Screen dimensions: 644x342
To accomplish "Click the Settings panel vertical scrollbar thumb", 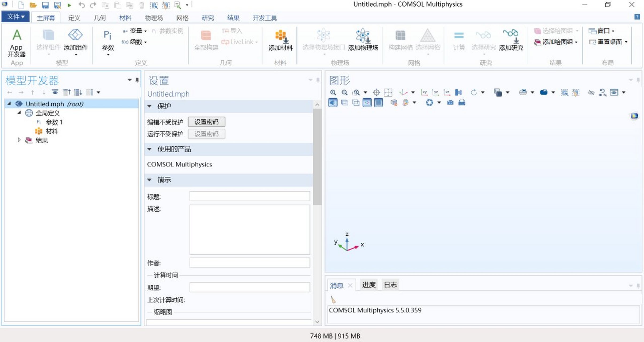I will [x=317, y=157].
